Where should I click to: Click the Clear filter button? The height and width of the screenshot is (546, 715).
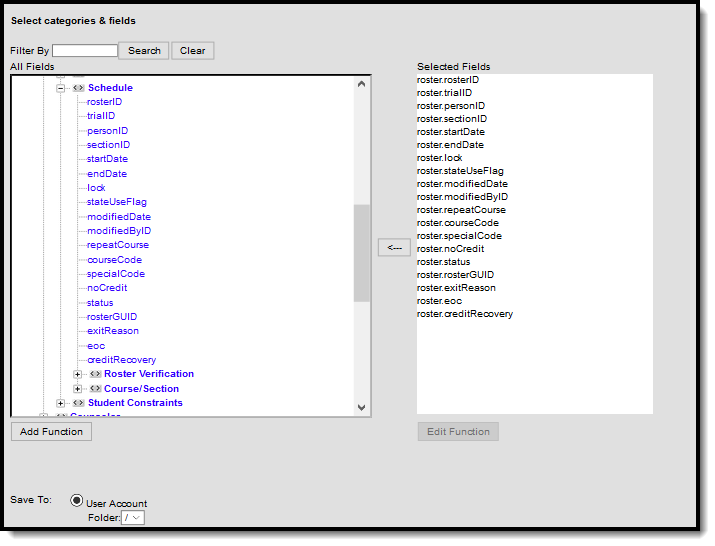(192, 51)
